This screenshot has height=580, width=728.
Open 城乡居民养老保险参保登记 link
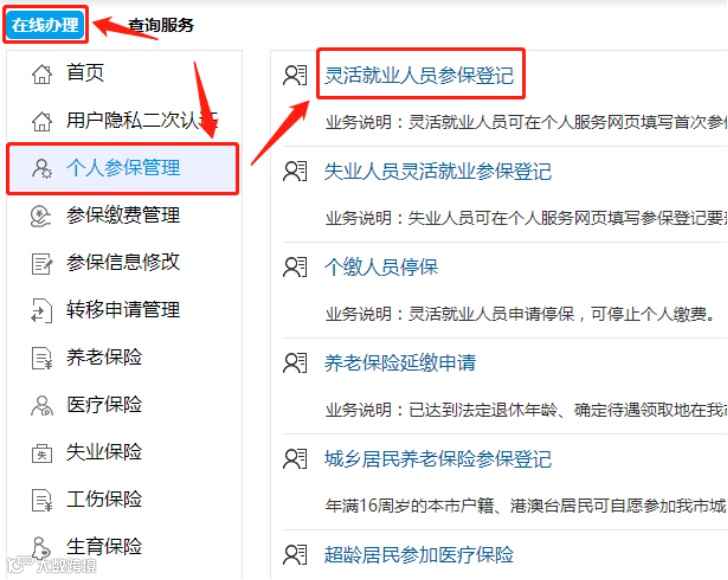(438, 459)
